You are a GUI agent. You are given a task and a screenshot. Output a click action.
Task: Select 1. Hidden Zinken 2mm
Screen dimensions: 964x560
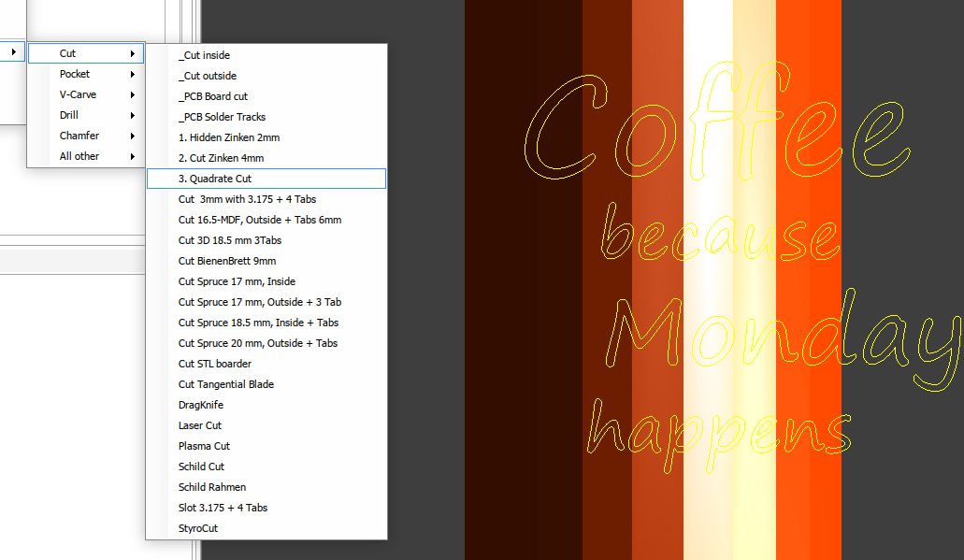click(x=266, y=137)
